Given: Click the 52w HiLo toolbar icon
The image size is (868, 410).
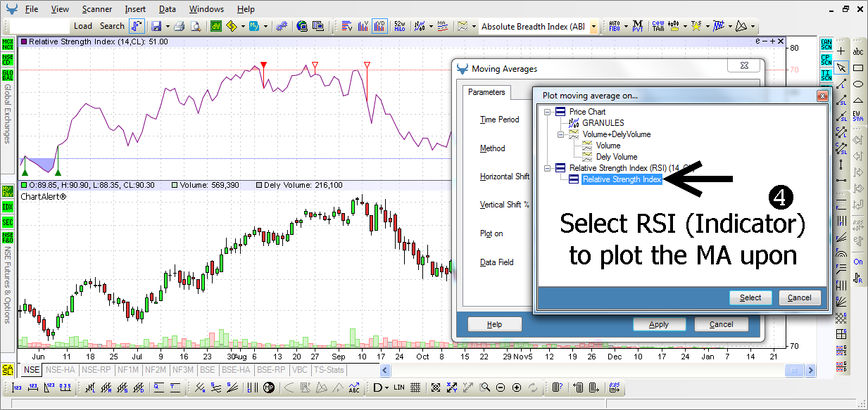Looking at the screenshot, I should 399,26.
